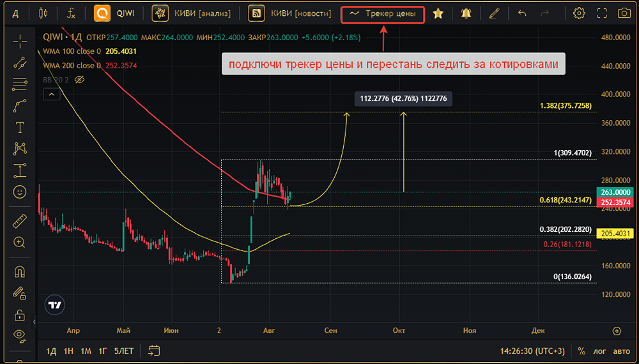Open timezone 14:26:30 (UTC+3) menu
639x364 pixels.
(x=532, y=351)
